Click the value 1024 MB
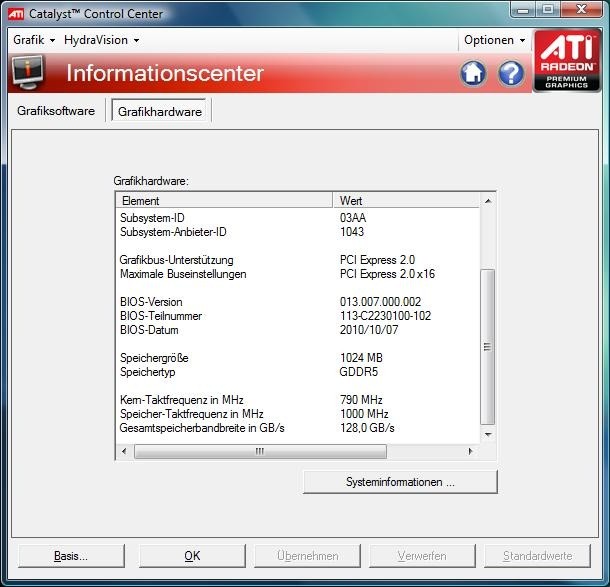 361,358
